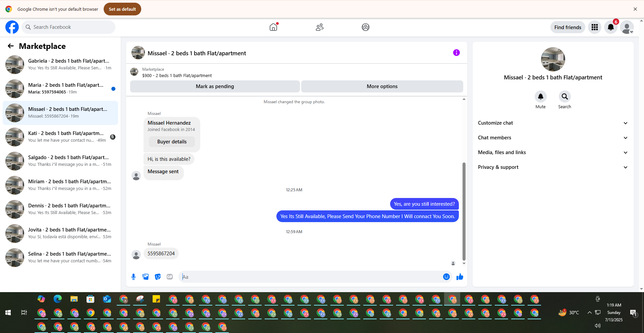Open Windows Start menu
This screenshot has height=333, width=644.
coord(8,313)
